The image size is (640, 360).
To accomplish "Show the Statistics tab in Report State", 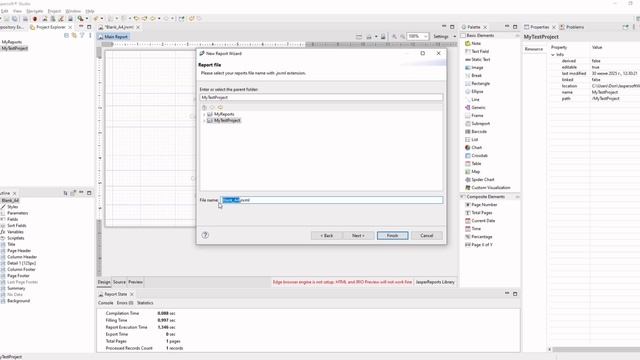I will pos(145,303).
